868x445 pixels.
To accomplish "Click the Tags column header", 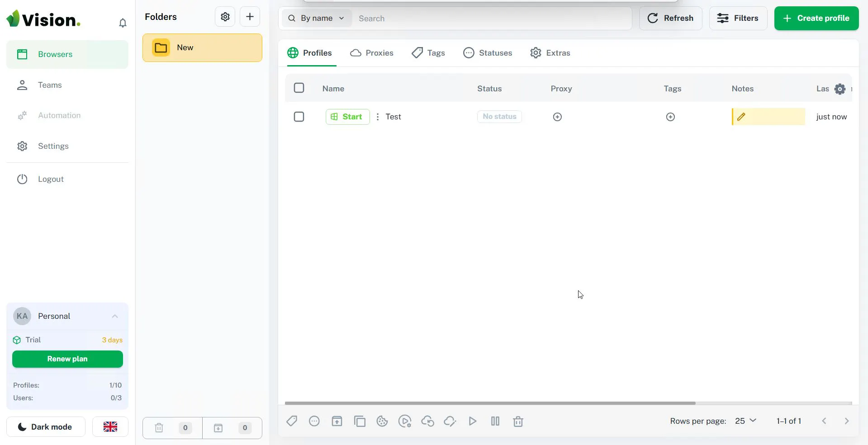I will [672, 89].
